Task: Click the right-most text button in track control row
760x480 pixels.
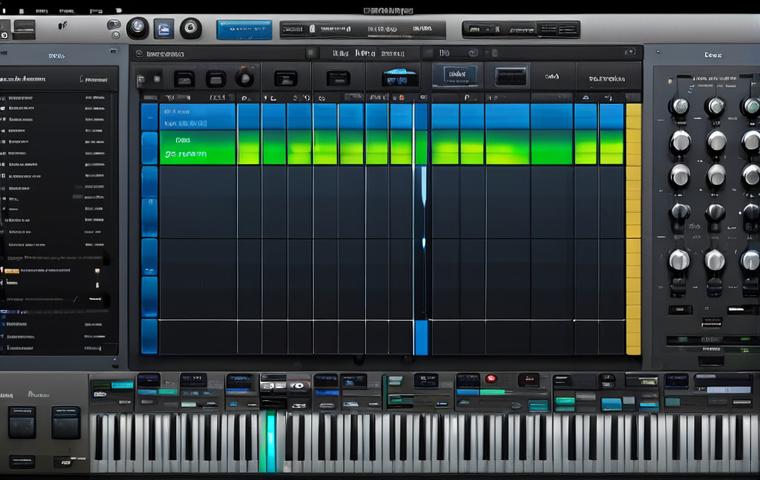Action: pyautogui.click(x=607, y=79)
